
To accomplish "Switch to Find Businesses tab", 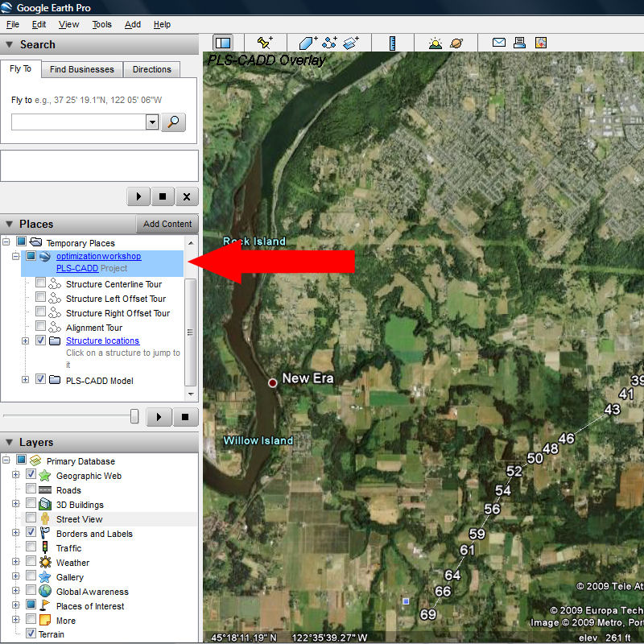I will (82, 69).
